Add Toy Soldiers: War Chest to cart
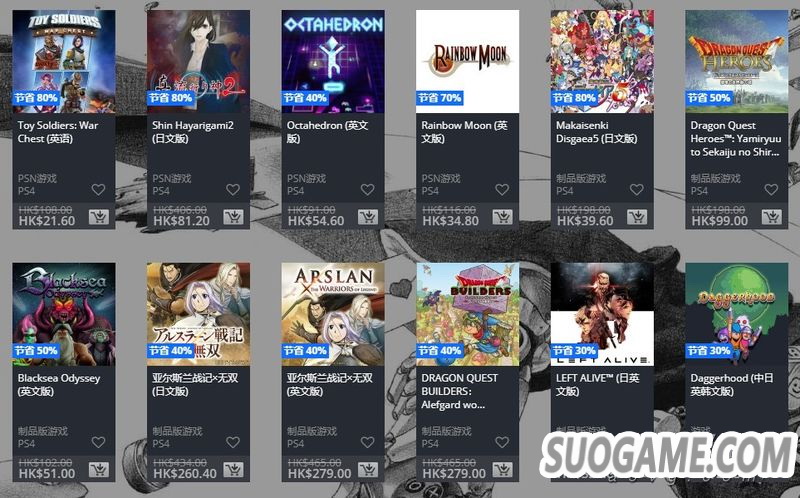 pyautogui.click(x=99, y=217)
